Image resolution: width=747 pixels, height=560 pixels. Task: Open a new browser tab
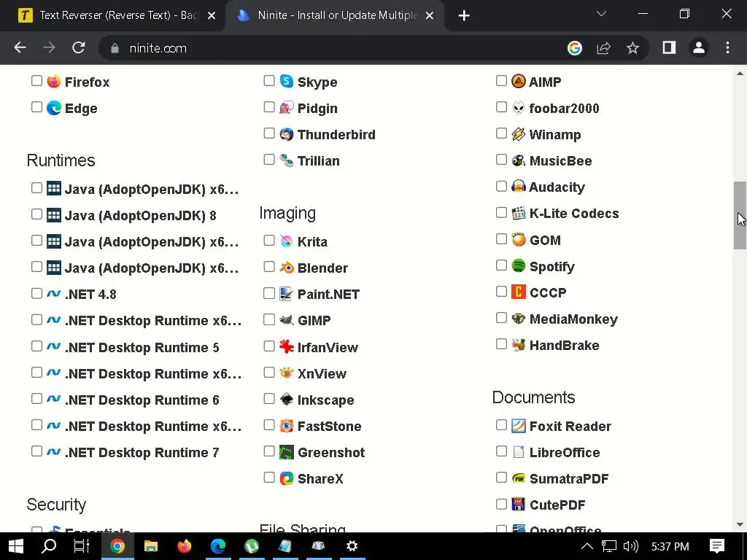pyautogui.click(x=464, y=16)
